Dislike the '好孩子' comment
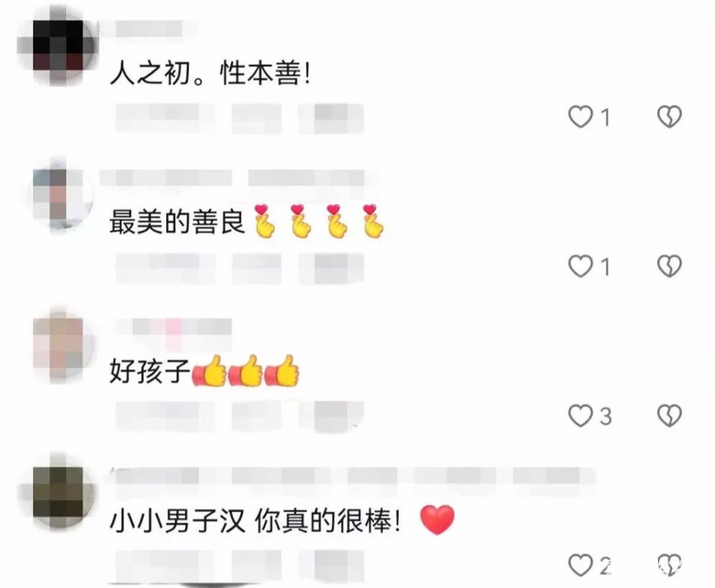Screen dimensions: 715x588 tap(669, 416)
